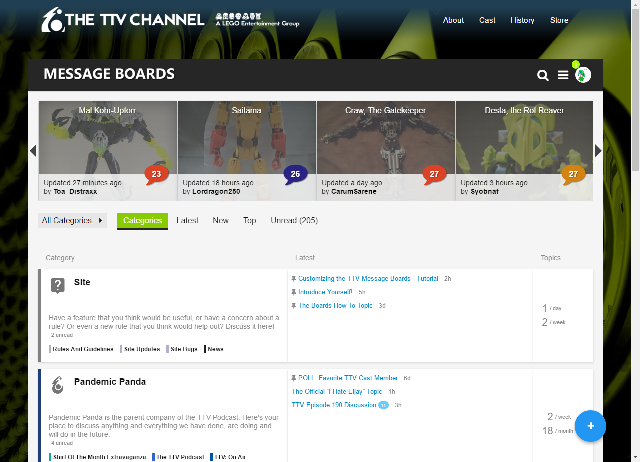
Task: Open News subcategory
Action: [x=215, y=349]
